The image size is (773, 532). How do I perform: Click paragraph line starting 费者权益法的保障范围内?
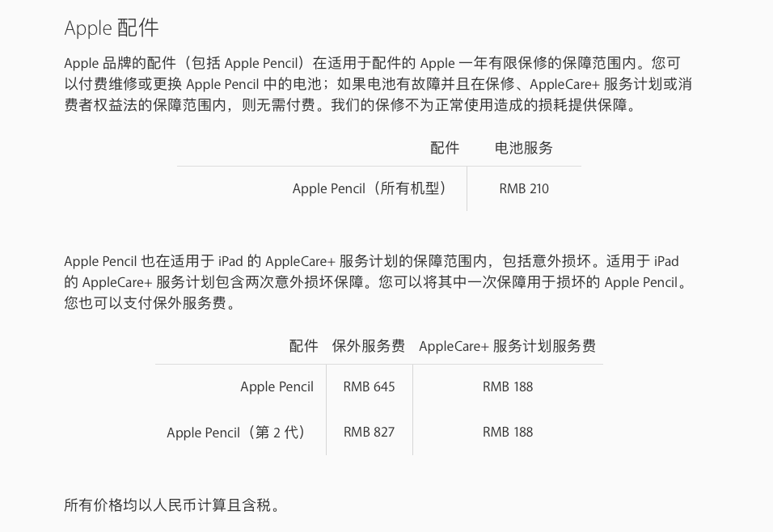[351, 105]
